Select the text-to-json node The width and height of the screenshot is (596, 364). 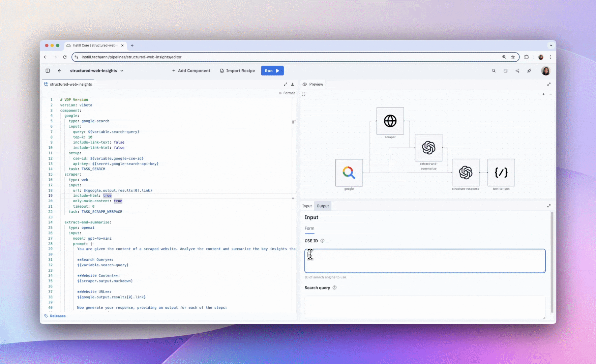click(x=501, y=173)
